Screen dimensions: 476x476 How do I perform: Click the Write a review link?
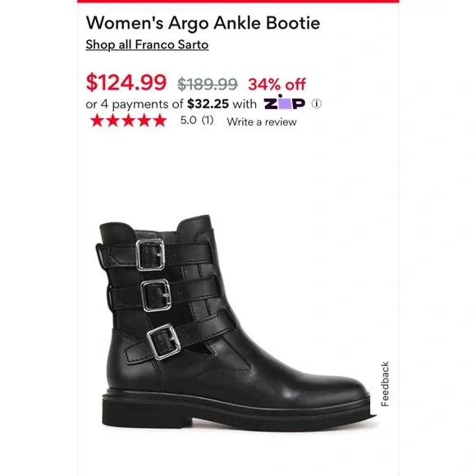[261, 121]
